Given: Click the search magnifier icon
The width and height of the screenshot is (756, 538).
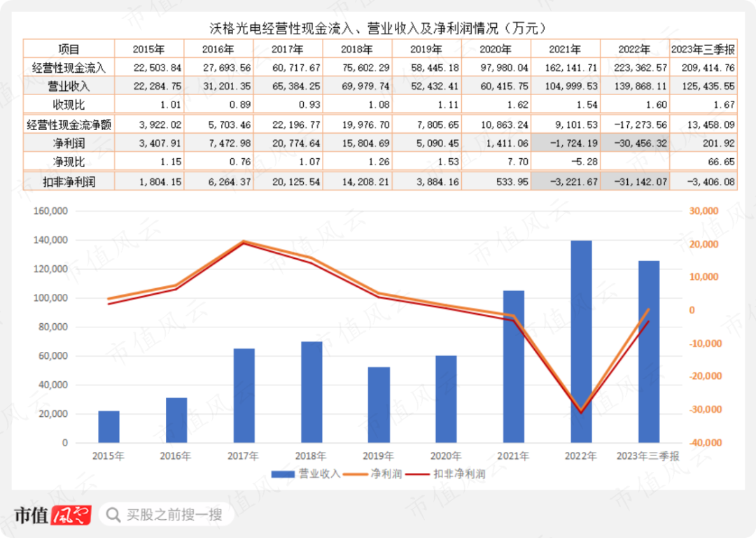Looking at the screenshot, I should point(113,515).
